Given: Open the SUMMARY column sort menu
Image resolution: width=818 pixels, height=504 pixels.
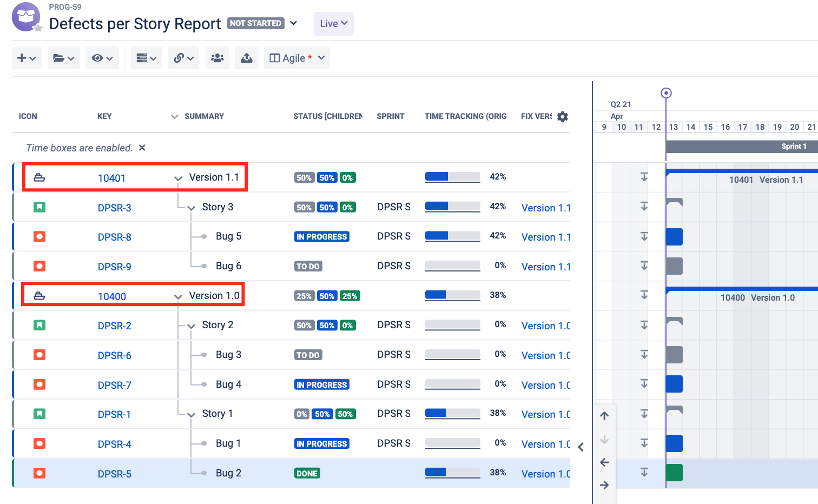Looking at the screenshot, I should 174,116.
